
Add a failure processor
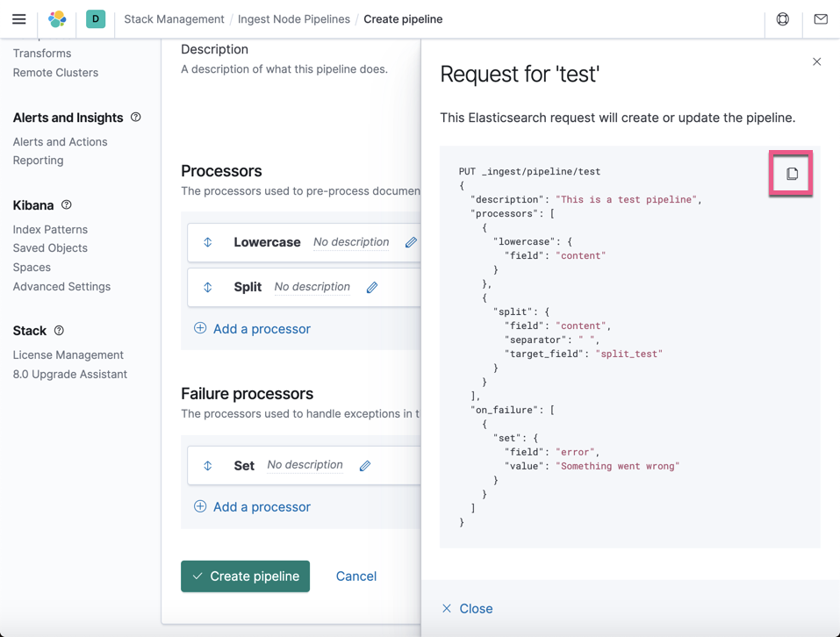(254, 506)
